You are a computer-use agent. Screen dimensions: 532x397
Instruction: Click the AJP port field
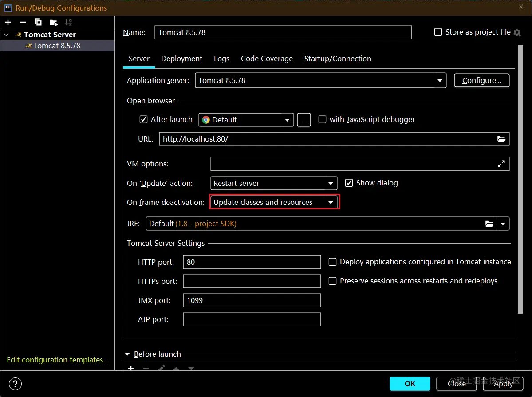[x=252, y=319]
